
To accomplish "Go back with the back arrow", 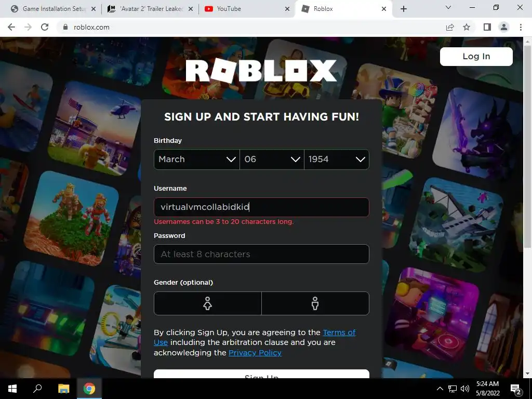I will [11, 27].
